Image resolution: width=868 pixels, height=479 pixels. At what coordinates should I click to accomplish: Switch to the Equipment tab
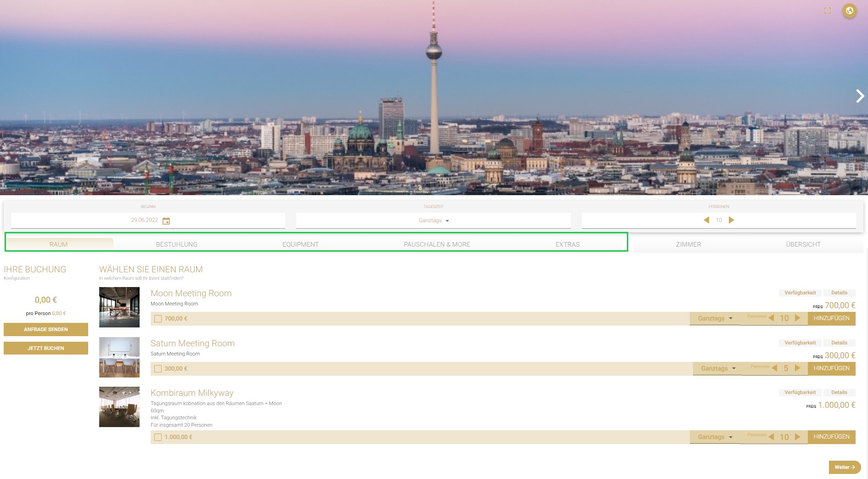pyautogui.click(x=300, y=244)
